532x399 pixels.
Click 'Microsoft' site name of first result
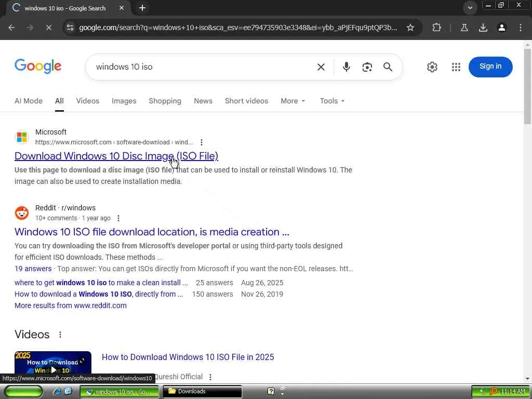[x=51, y=132]
